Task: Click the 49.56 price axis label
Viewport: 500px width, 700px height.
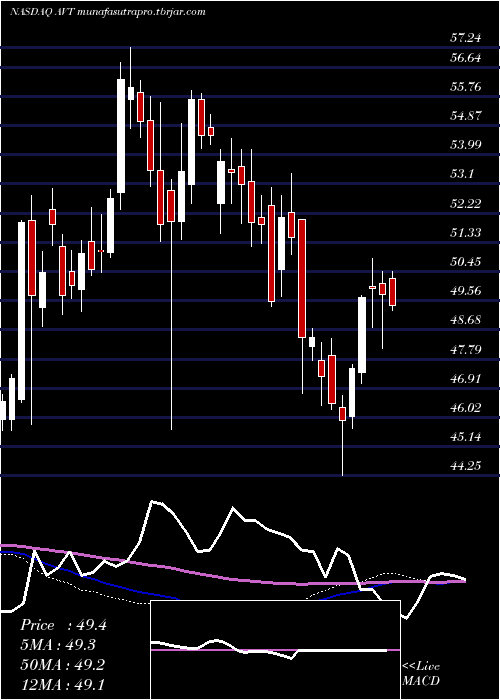Action: (466, 291)
